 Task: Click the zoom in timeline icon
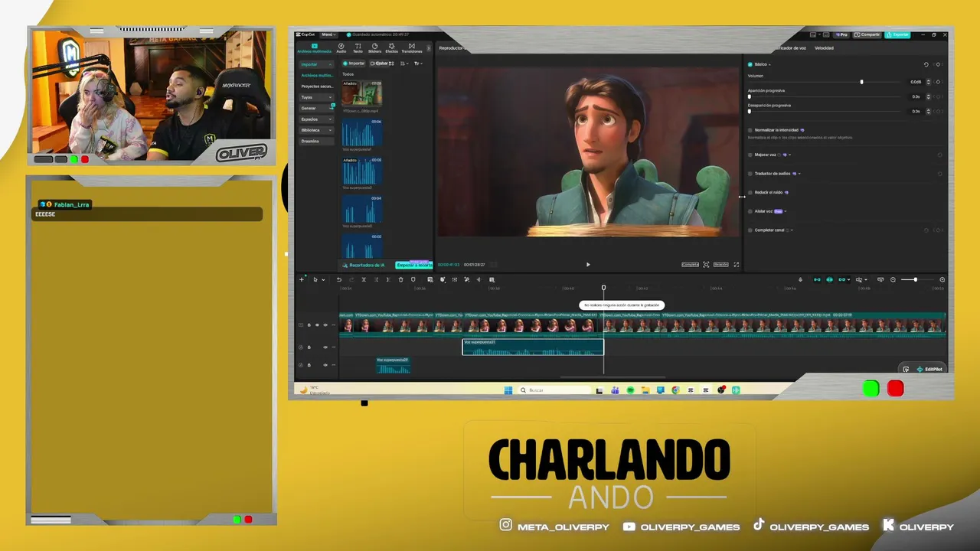point(942,279)
